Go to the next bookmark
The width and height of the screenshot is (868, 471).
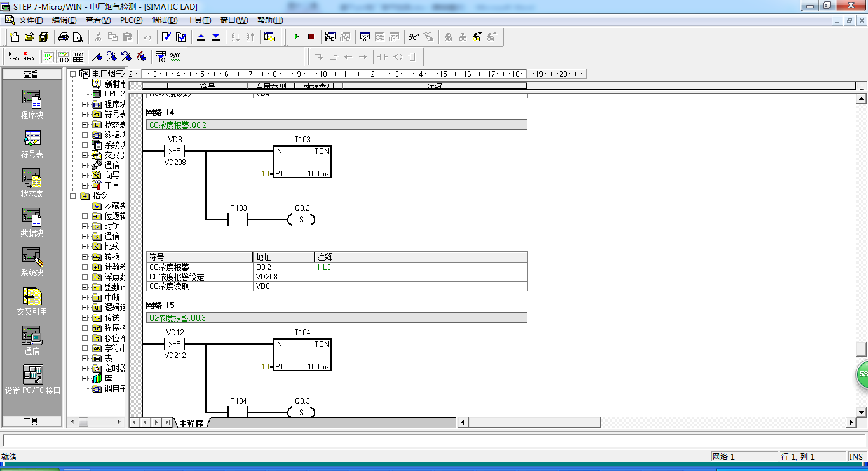[x=112, y=56]
